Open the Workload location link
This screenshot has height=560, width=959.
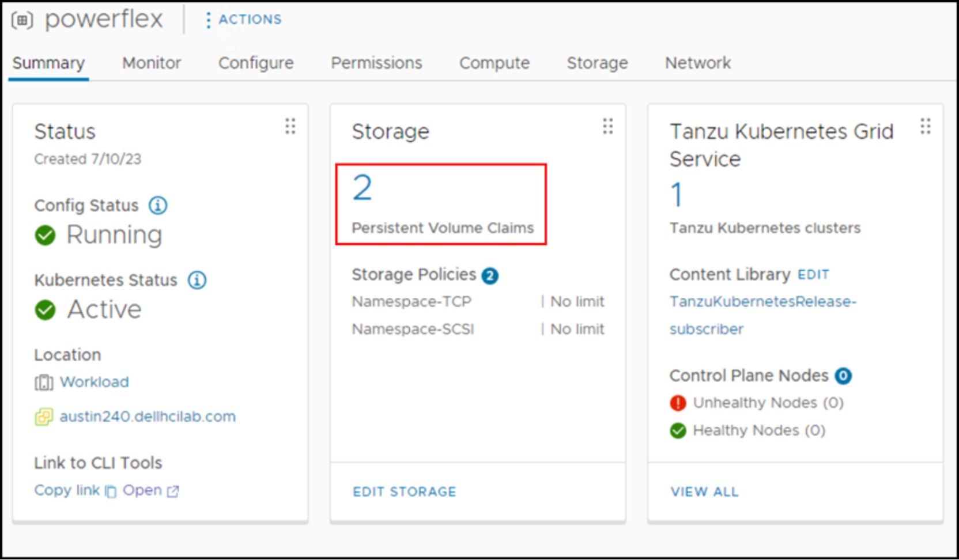pyautogui.click(x=95, y=382)
